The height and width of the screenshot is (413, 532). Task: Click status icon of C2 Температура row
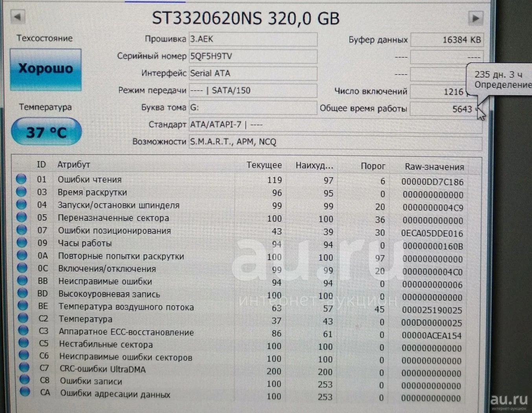(23, 318)
